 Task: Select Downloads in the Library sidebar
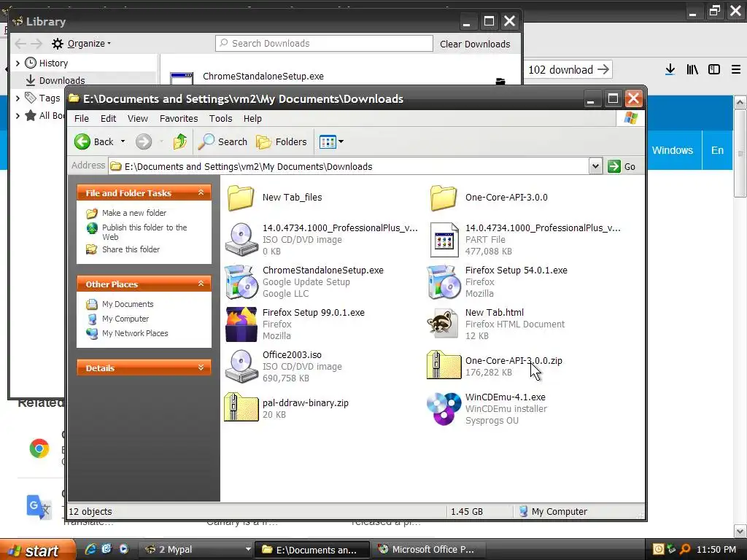tap(62, 80)
